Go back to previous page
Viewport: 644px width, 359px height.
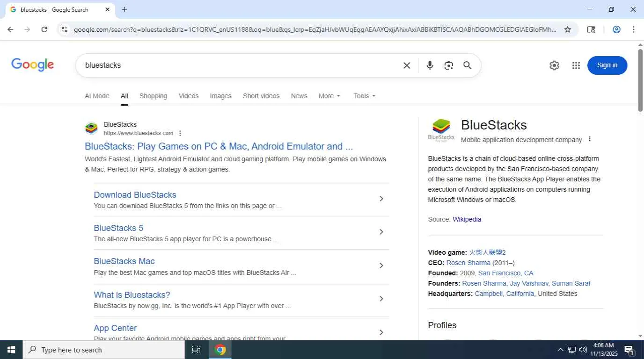[x=10, y=29]
